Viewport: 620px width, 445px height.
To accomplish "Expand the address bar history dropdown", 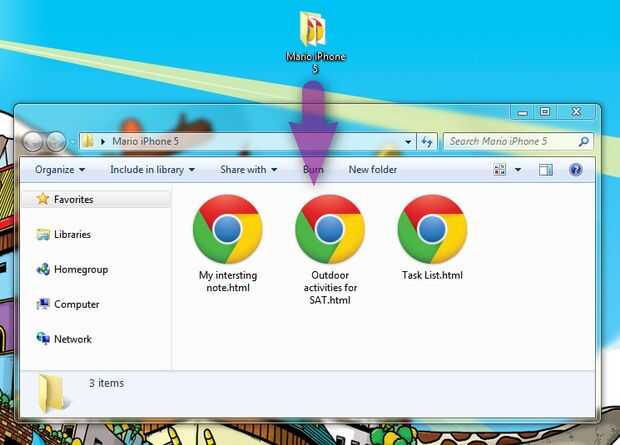I will click(408, 141).
